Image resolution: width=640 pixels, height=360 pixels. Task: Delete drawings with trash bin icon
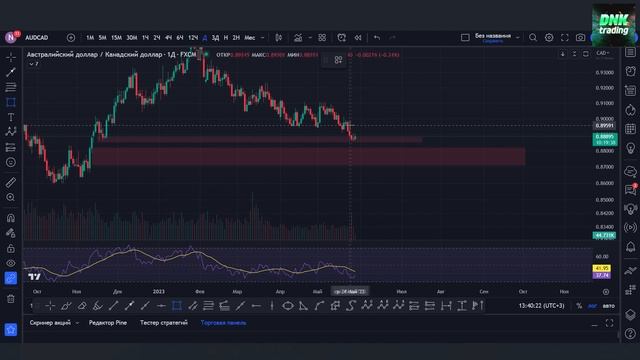[11, 299]
